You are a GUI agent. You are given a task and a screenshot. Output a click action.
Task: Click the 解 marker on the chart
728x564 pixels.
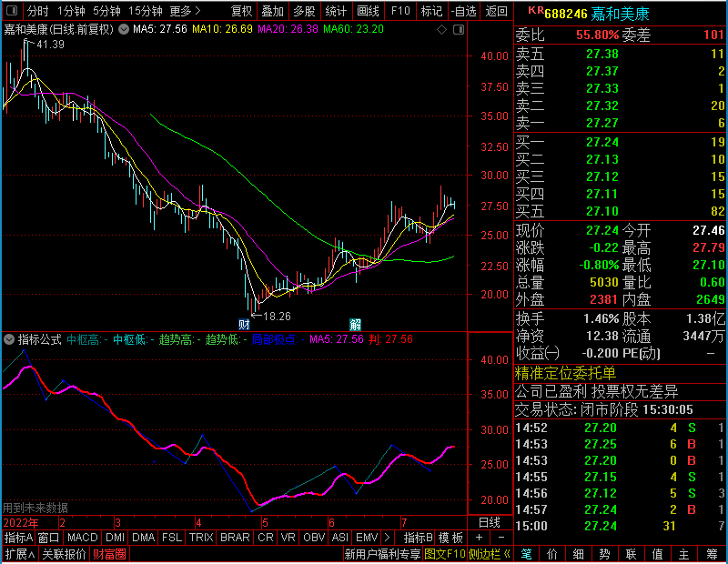355,324
